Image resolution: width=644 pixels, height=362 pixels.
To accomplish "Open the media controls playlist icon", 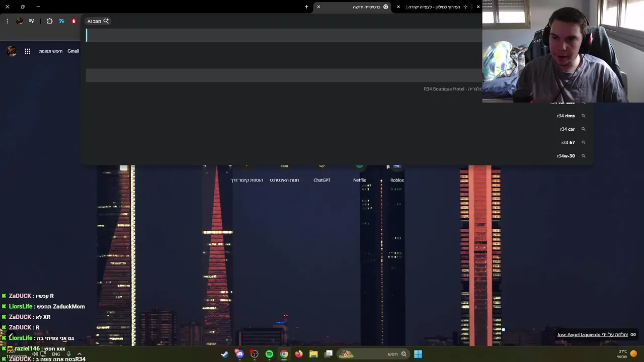I will pos(32,21).
